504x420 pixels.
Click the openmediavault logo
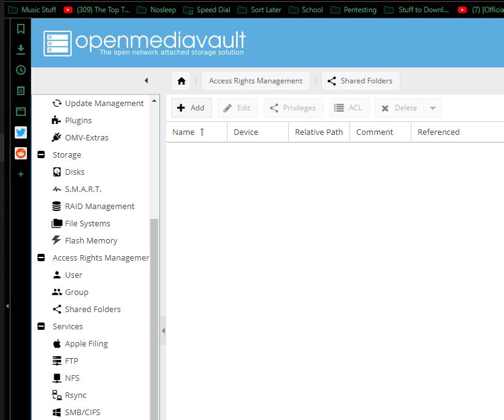click(x=144, y=43)
